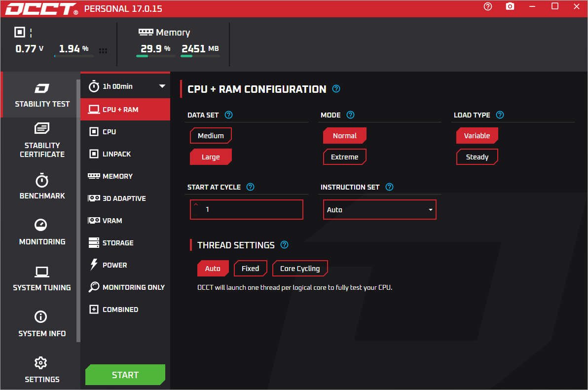The width and height of the screenshot is (588, 390).
Task: Click the CPU chip icon in header
Action: pyautogui.click(x=20, y=32)
